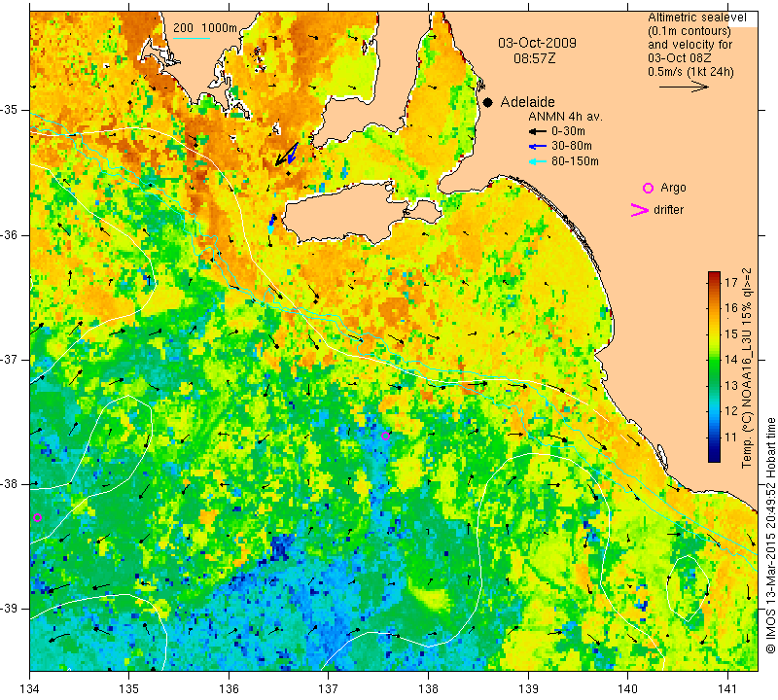
Task: Click the colorbar tick label '11'
Action: (731, 437)
